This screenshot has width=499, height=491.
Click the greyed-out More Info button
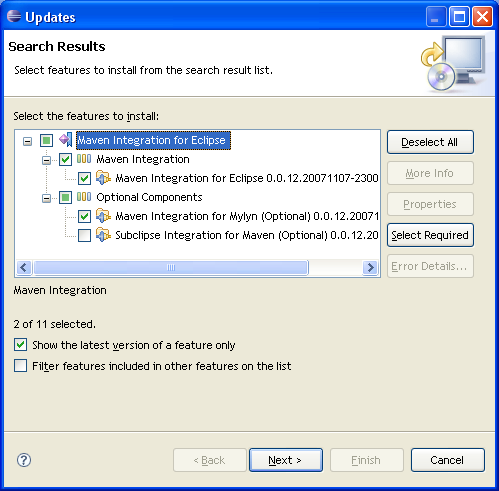point(430,173)
